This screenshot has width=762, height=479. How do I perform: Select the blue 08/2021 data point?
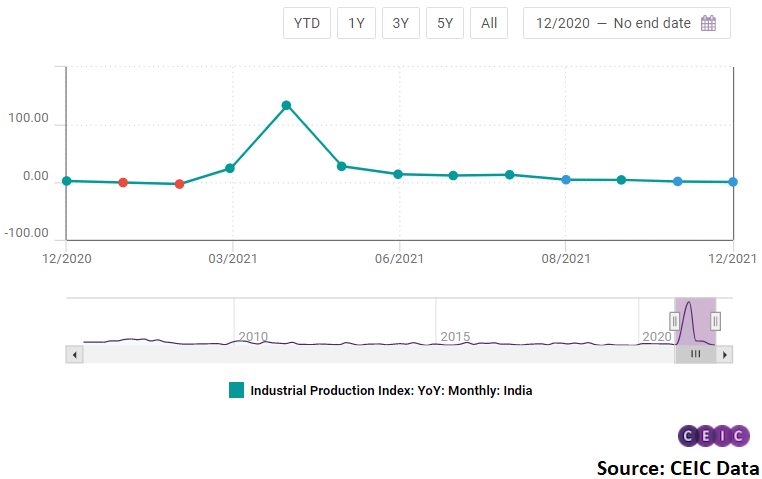click(x=566, y=179)
